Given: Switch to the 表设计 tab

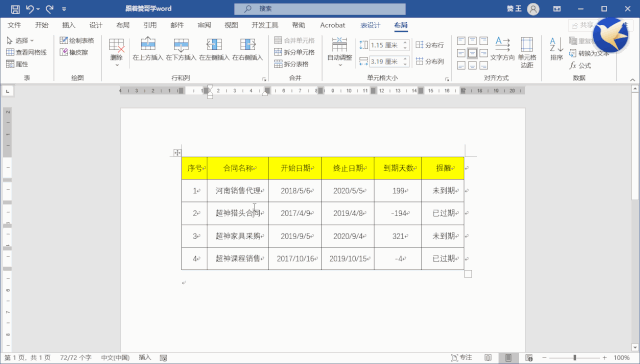Looking at the screenshot, I should [370, 25].
